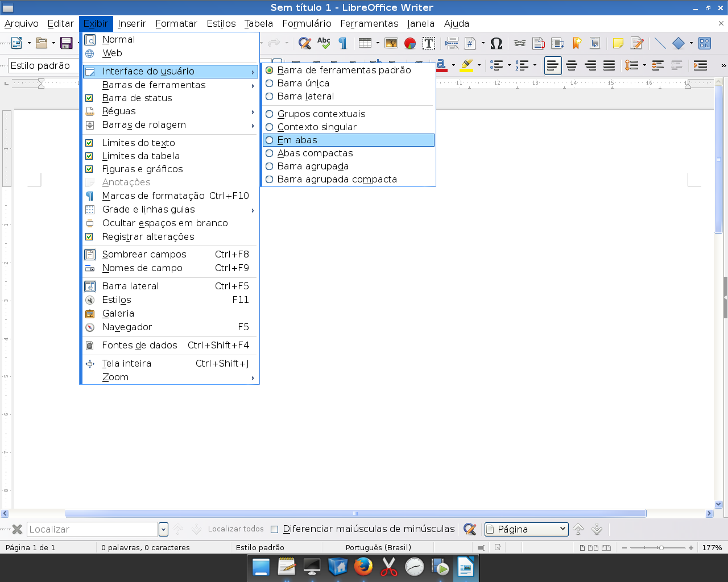Click the zoom out minus button in the status bar
The image size is (728, 582).
coord(624,548)
